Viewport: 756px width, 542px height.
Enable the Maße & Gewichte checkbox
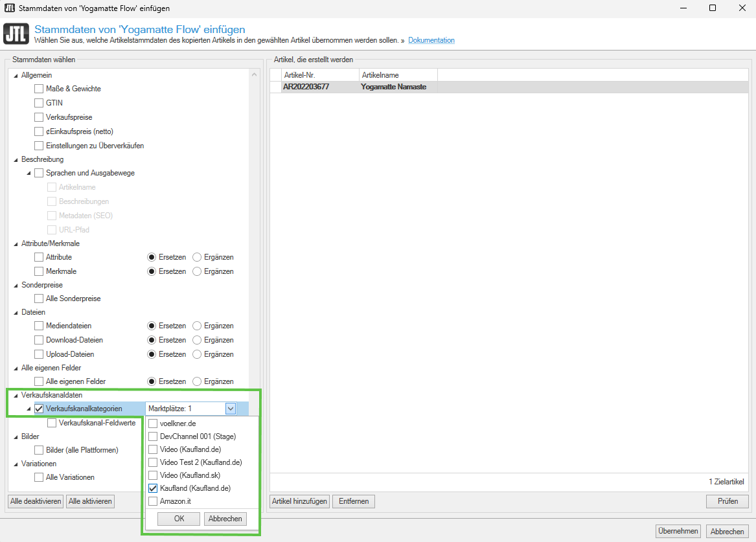coord(39,89)
